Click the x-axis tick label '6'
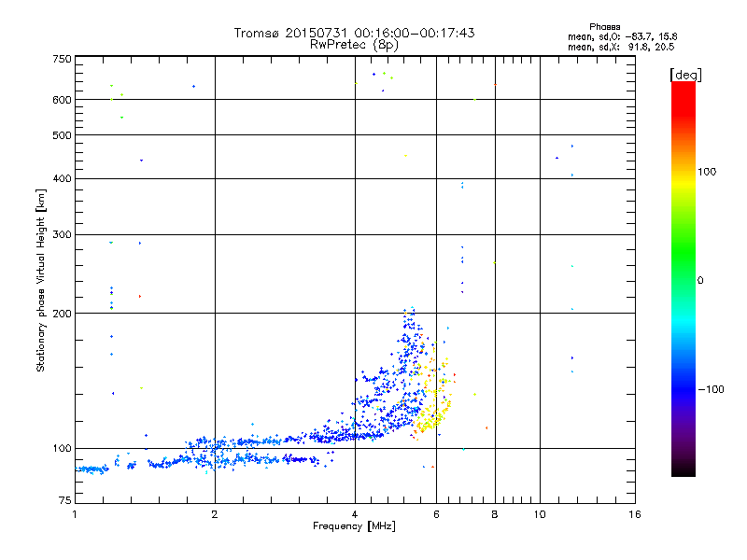The width and height of the screenshot is (747, 560). [x=436, y=514]
